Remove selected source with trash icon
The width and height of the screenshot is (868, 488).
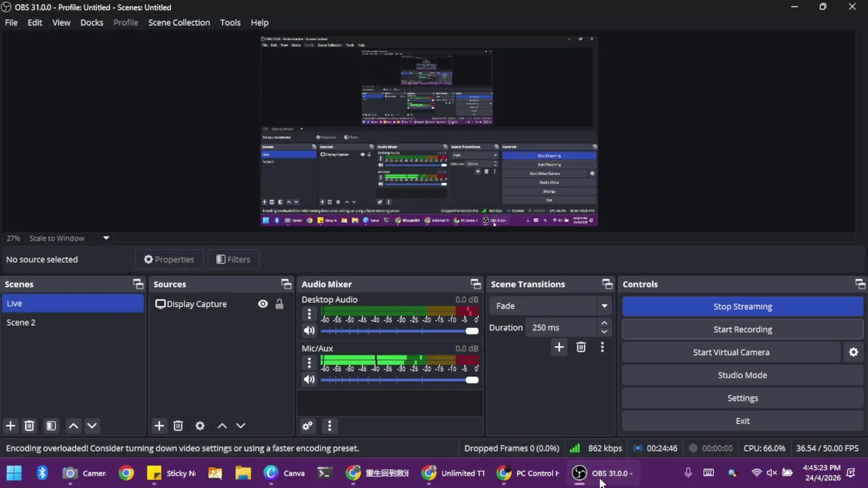[178, 426]
